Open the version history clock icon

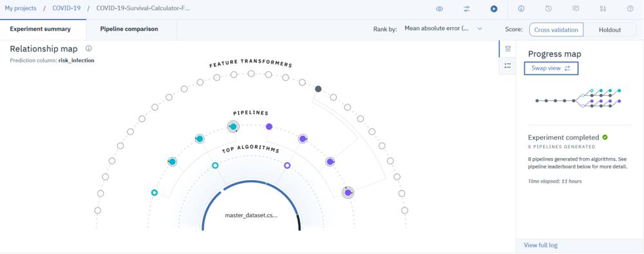tap(548, 8)
